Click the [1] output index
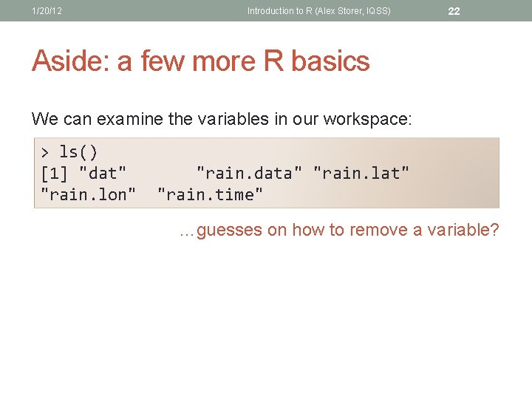The height and width of the screenshot is (399, 532). click(x=54, y=173)
